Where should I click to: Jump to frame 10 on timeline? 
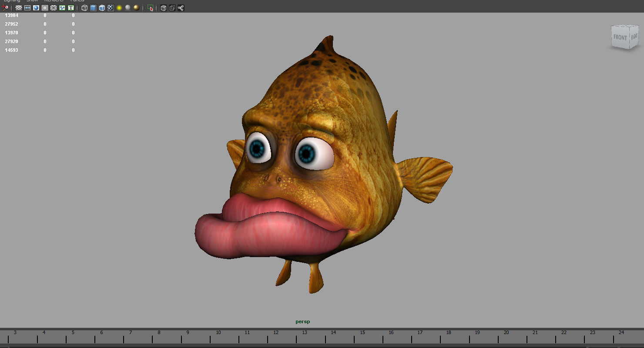pos(218,332)
